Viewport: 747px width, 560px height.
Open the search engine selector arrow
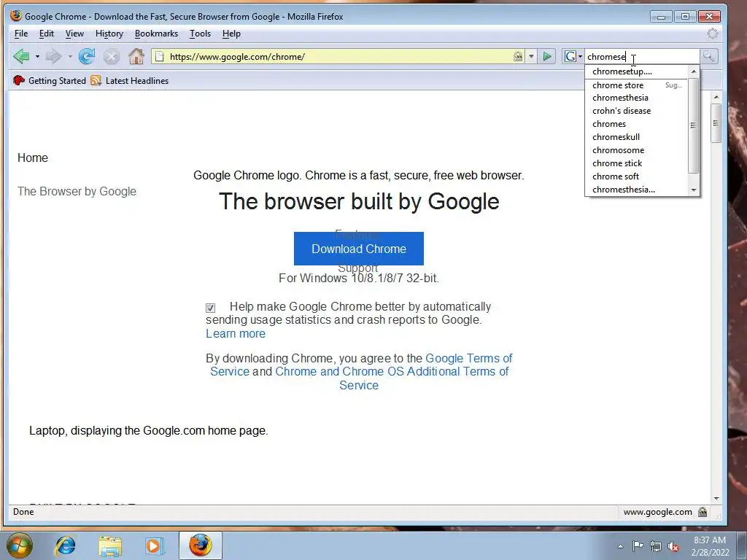point(580,57)
